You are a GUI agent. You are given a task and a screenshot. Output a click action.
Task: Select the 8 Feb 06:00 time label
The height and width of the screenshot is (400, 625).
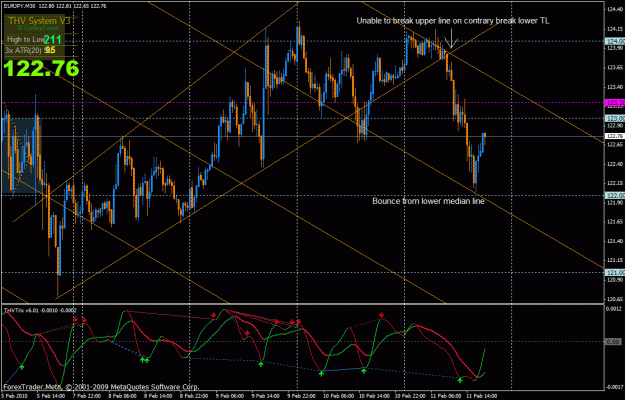[124, 396]
